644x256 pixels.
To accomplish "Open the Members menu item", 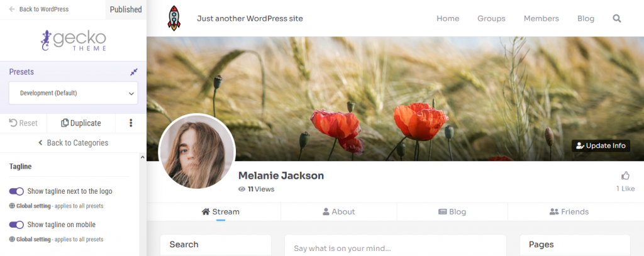I will [541, 18].
